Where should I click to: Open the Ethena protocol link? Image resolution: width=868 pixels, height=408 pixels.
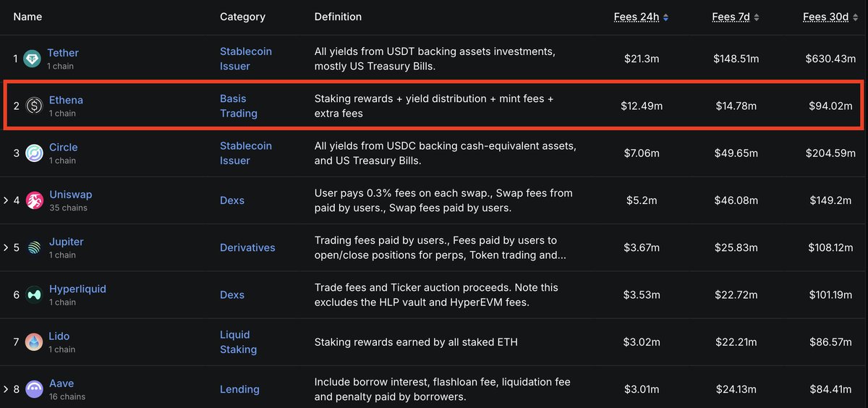tap(66, 100)
